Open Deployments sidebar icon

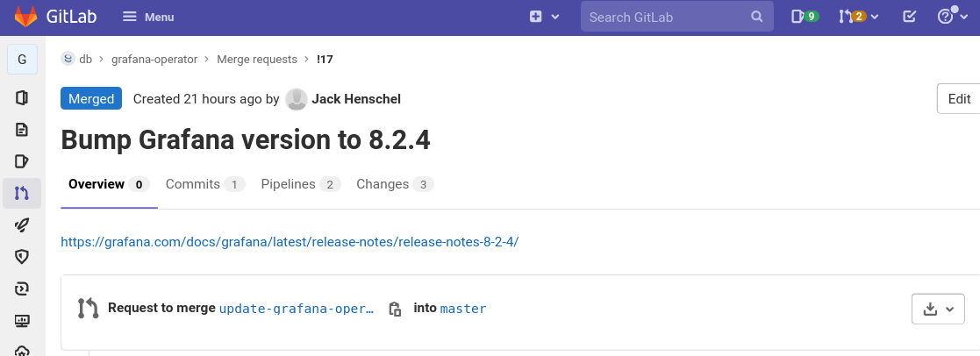pos(22,288)
